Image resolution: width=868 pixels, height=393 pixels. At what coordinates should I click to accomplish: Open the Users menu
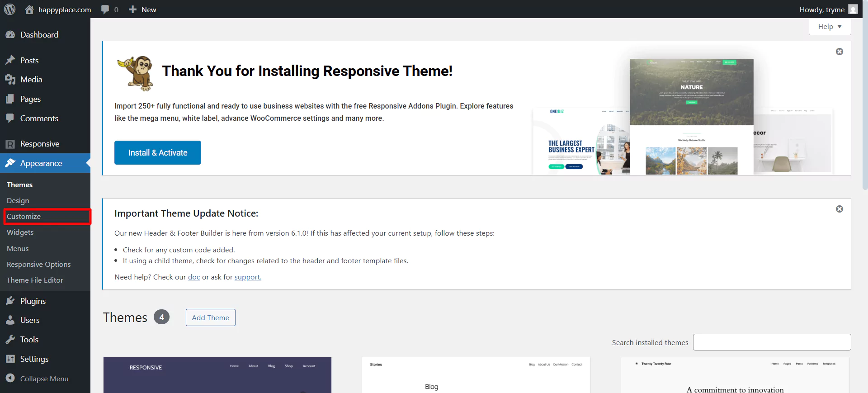45,320
